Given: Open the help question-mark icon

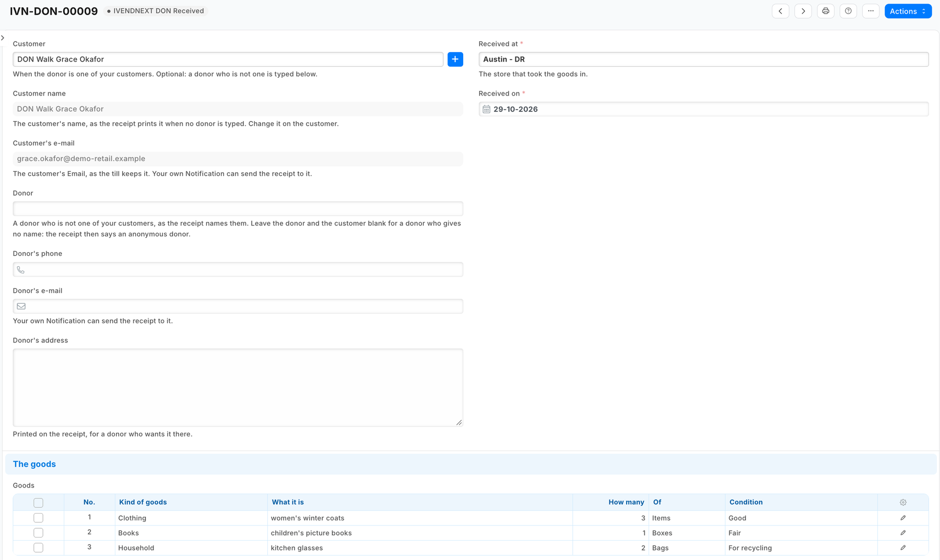Looking at the screenshot, I should (848, 11).
